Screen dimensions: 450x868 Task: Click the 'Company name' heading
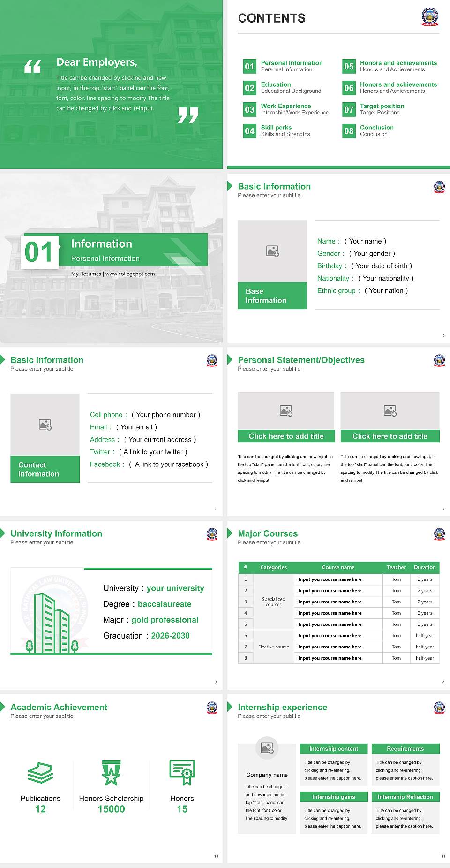click(267, 775)
